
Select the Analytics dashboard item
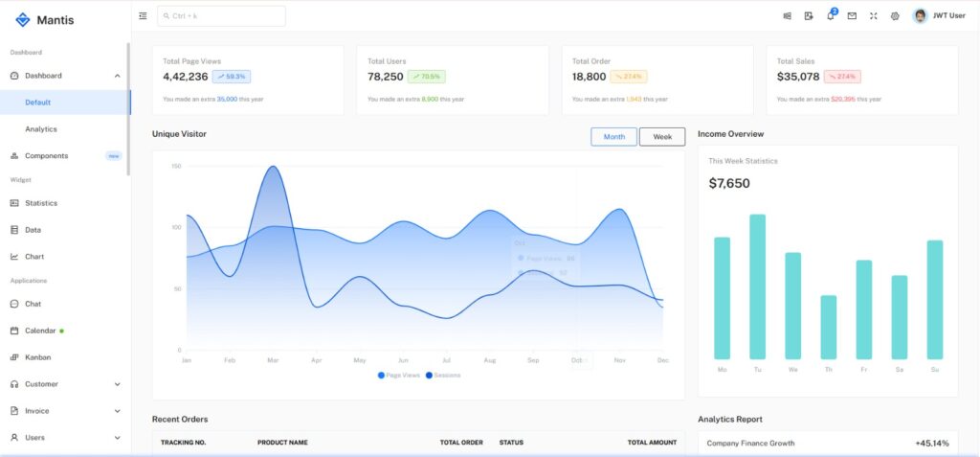click(x=41, y=129)
